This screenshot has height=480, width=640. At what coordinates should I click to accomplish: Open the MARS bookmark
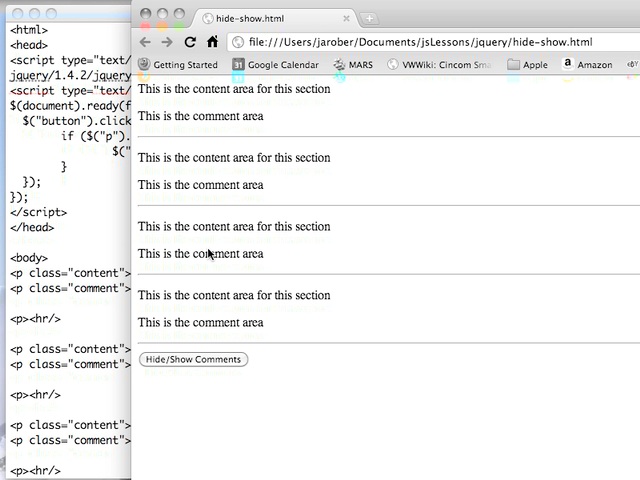353,64
